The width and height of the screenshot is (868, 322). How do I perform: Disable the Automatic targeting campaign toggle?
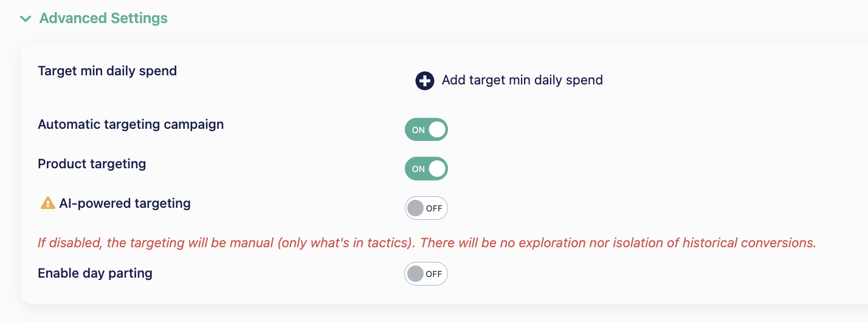(x=426, y=129)
